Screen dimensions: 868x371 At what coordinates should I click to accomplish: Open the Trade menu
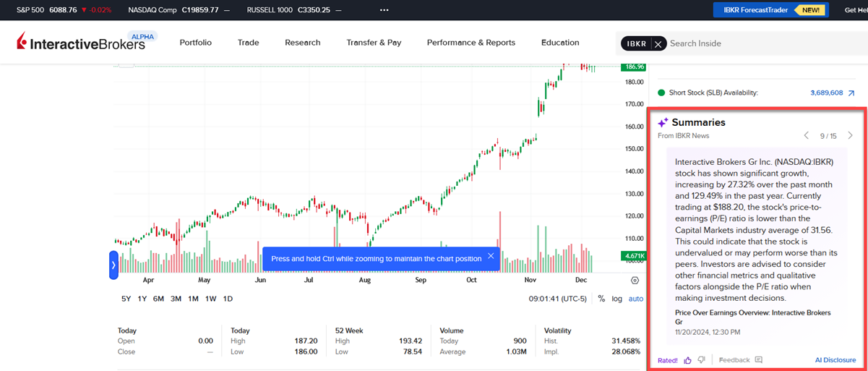[x=249, y=43]
